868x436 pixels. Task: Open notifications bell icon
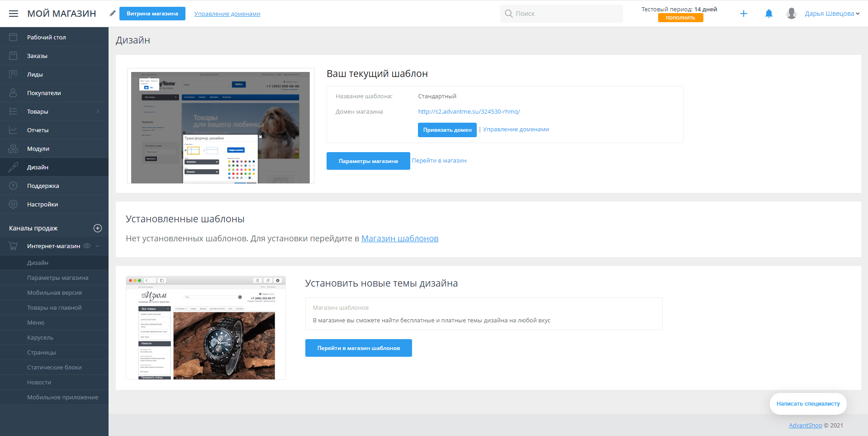tap(768, 14)
